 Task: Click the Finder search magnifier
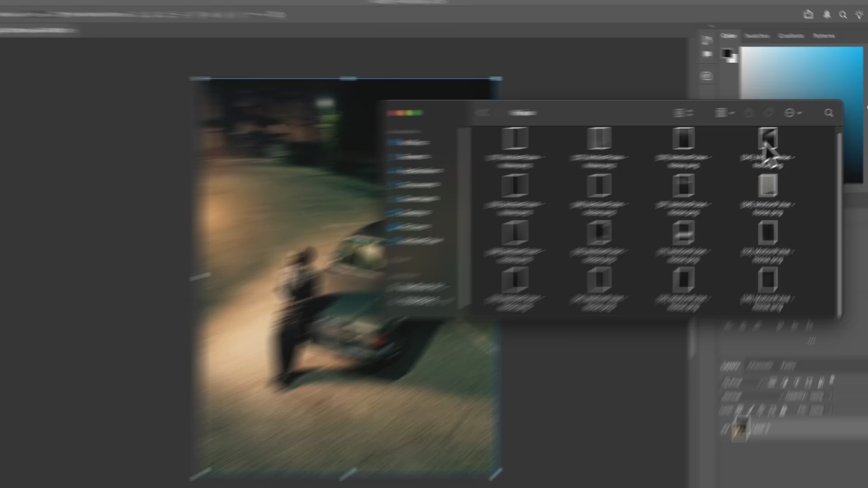pos(829,113)
